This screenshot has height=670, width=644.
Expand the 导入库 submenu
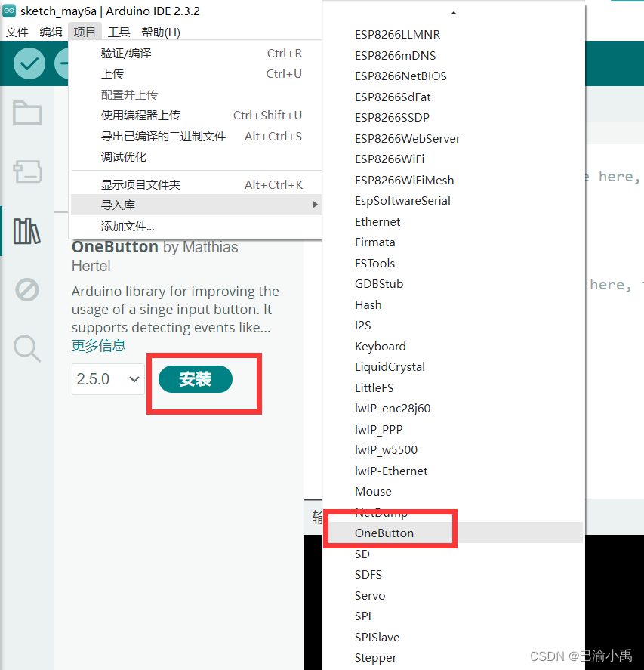(x=196, y=205)
